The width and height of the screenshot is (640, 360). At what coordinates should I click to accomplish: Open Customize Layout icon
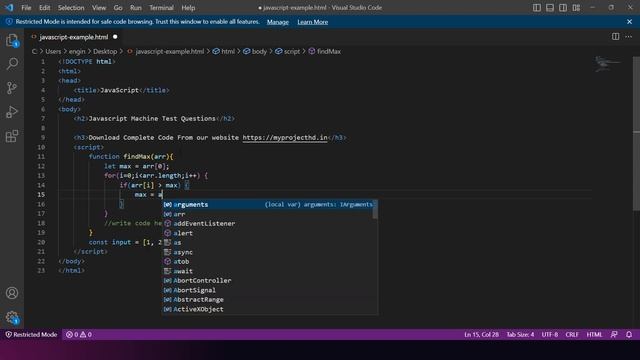576,7
